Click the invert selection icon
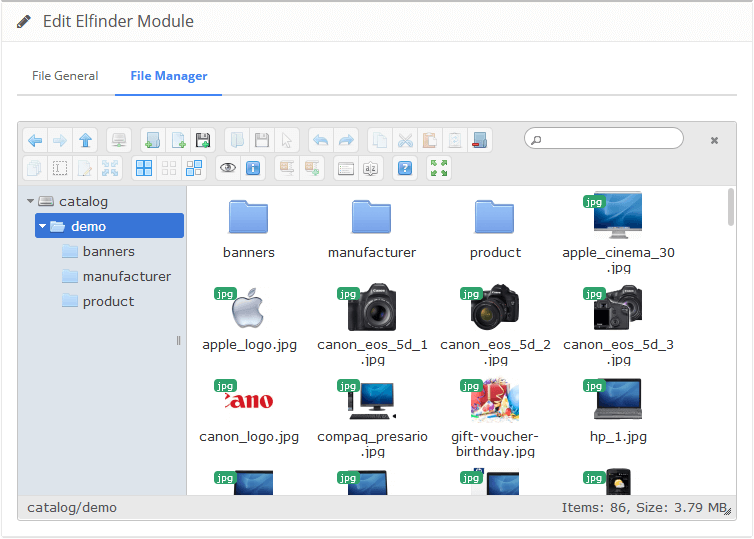Viewport: 754px width, 539px height. pyautogui.click(x=194, y=168)
